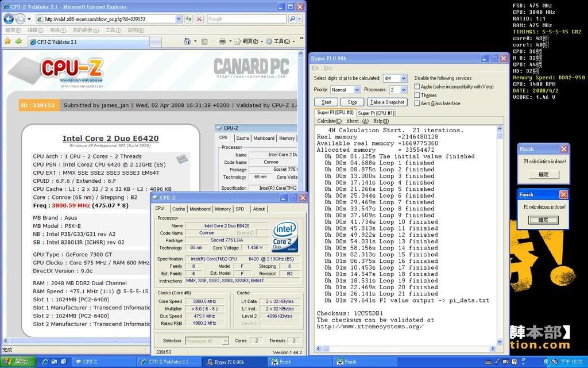This screenshot has width=588, height=368.
Task: Open the File menu in Hyper PI
Action: click(x=315, y=68)
